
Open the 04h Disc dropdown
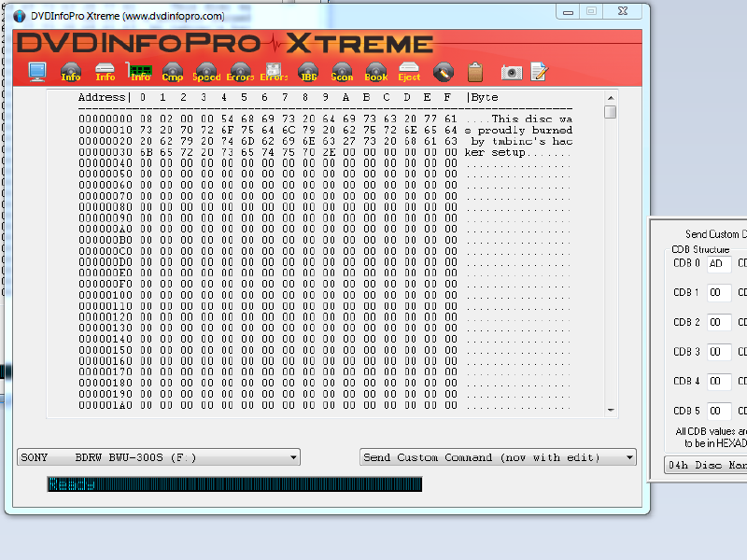pos(705,464)
